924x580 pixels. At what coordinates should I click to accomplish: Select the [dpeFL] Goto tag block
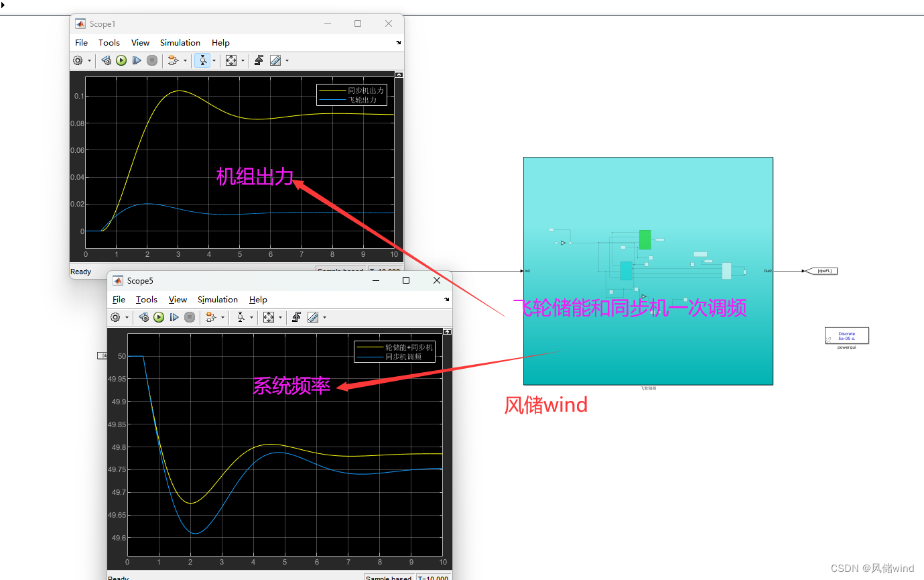coord(821,271)
